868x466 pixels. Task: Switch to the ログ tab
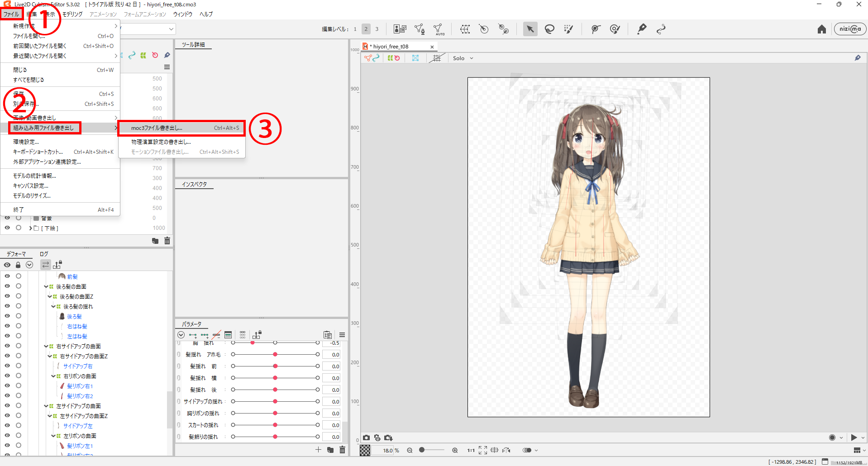[44, 254]
